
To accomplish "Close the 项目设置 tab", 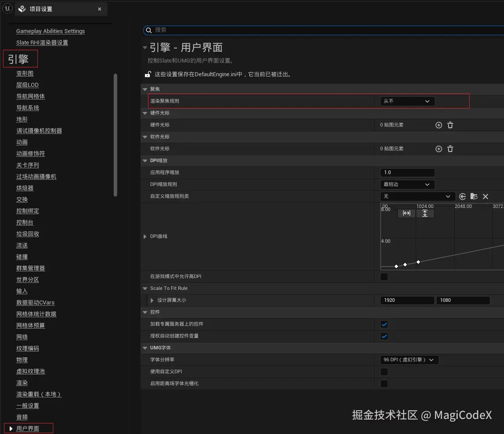I will click(x=100, y=9).
